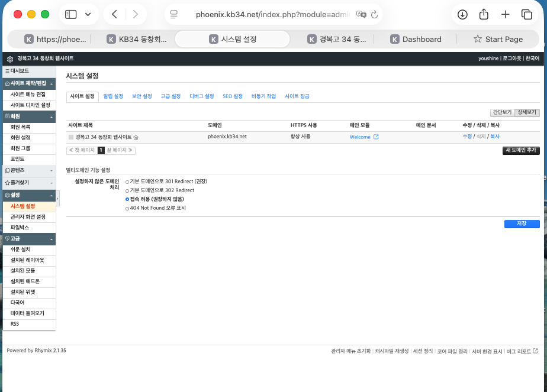
Task: Show the Reader view icon in address bar
Action: [x=173, y=14]
